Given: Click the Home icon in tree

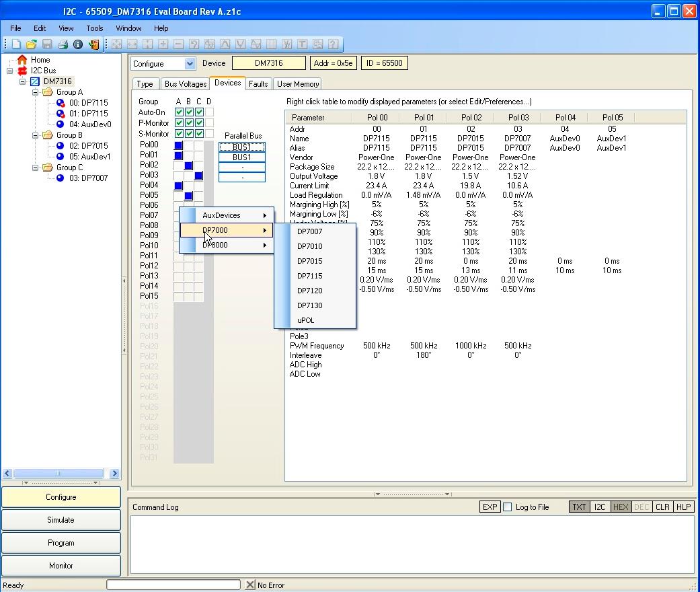Looking at the screenshot, I should tap(22, 60).
